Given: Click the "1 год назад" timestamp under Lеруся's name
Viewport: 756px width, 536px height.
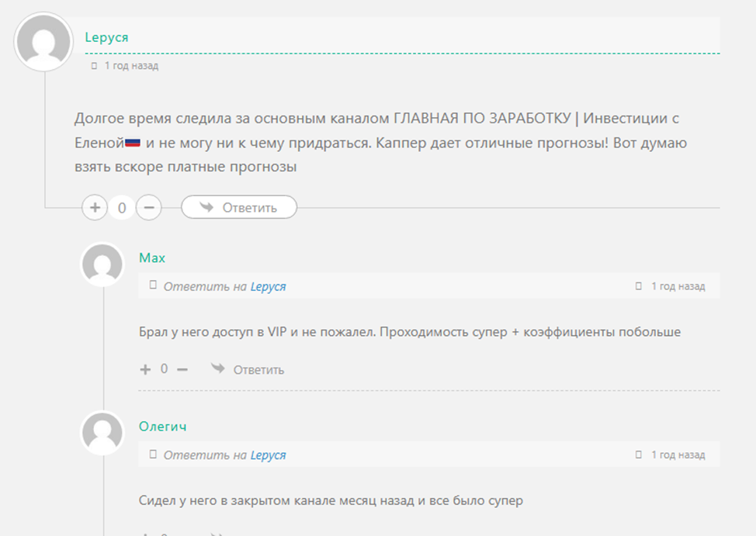Looking at the screenshot, I should coord(131,66).
